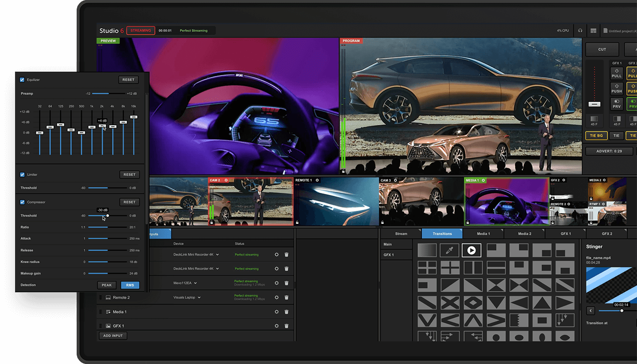The image size is (637, 364).
Task: Open the Stream tab
Action: coord(401,233)
